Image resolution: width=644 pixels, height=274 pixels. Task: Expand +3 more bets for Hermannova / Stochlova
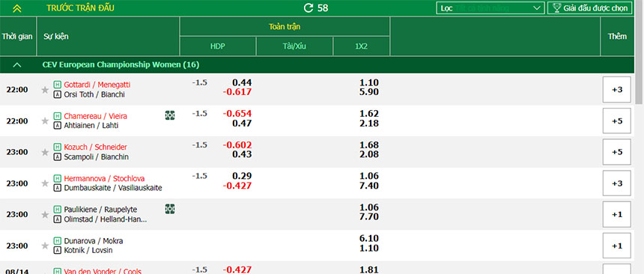pyautogui.click(x=617, y=183)
